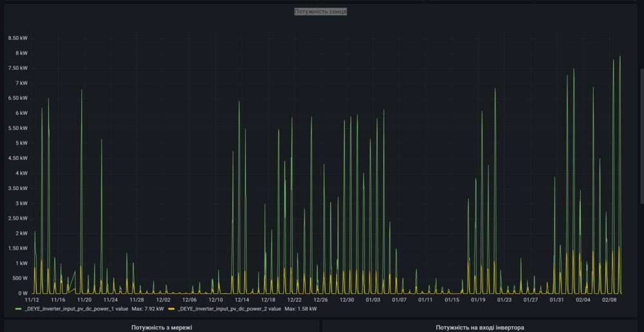Click the 0 W y-axis label
This screenshot has width=644, height=332.
point(23,293)
